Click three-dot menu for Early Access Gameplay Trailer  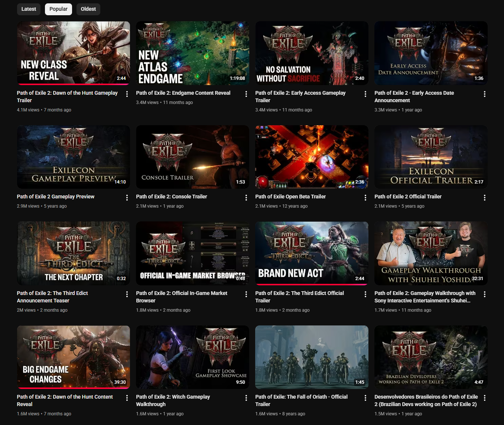pyautogui.click(x=365, y=94)
